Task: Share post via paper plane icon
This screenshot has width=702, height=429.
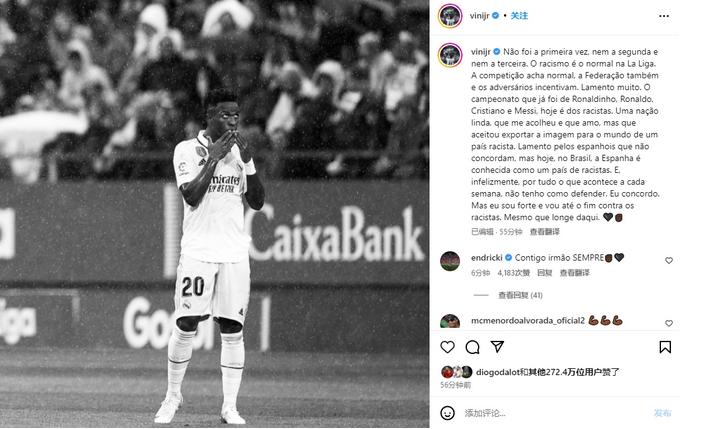Action: pyautogui.click(x=497, y=347)
